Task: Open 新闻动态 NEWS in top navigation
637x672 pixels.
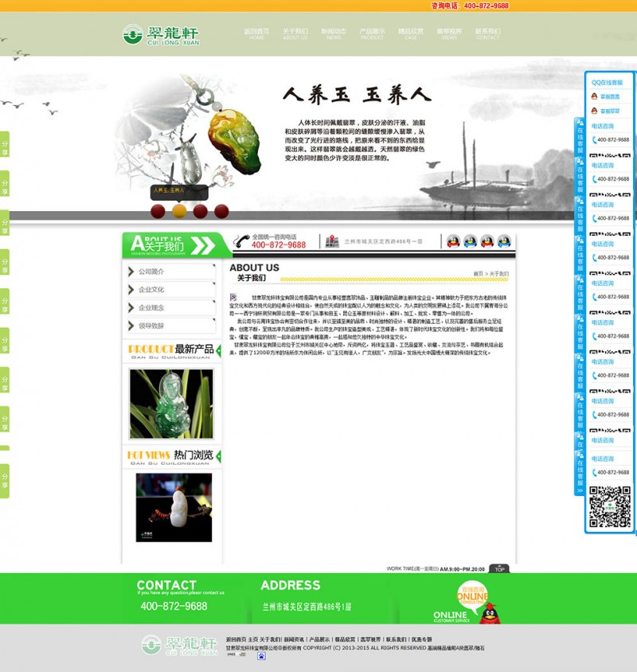Action: click(333, 34)
